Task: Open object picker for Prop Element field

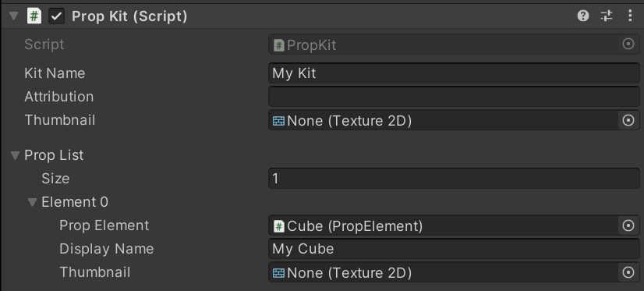Action: [x=628, y=225]
